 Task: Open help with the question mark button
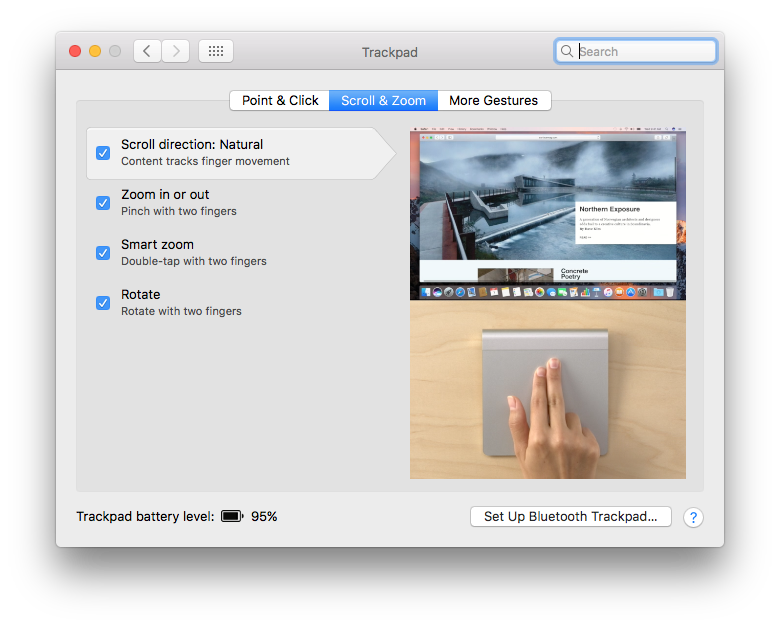(x=693, y=517)
